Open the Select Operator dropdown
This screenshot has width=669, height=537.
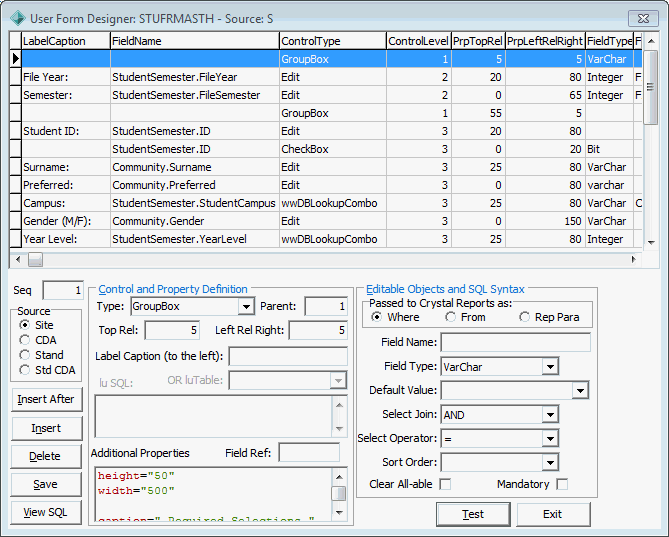[550, 438]
